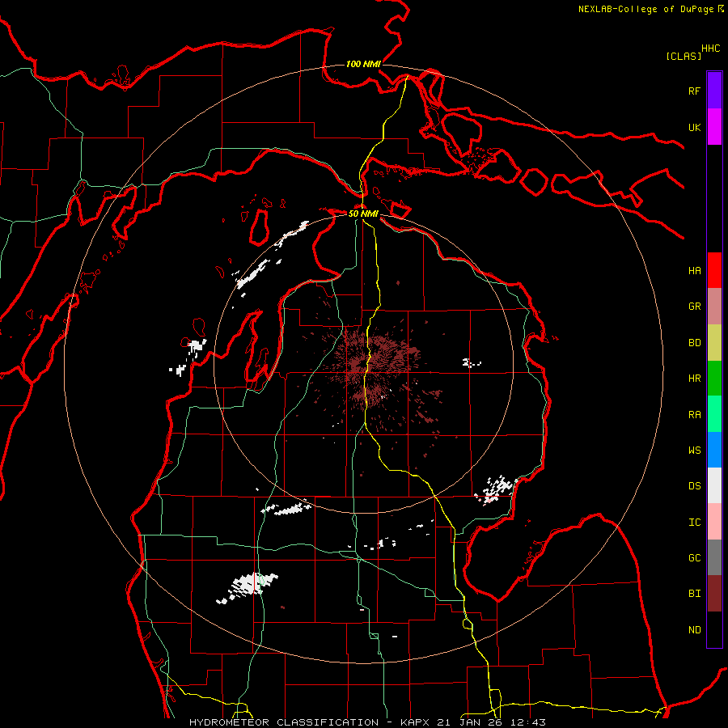Click the RA bright green legend swatch
This screenshot has height=728, width=728.
(714, 414)
